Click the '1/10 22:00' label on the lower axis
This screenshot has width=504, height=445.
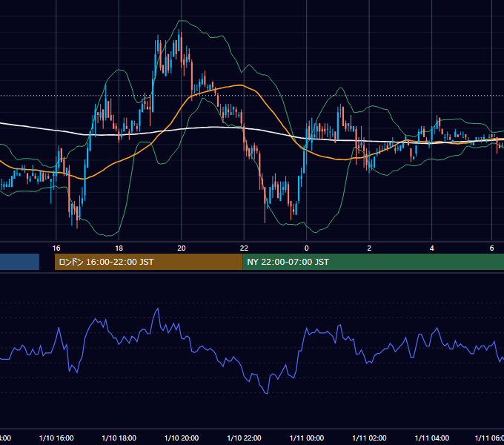(244, 438)
